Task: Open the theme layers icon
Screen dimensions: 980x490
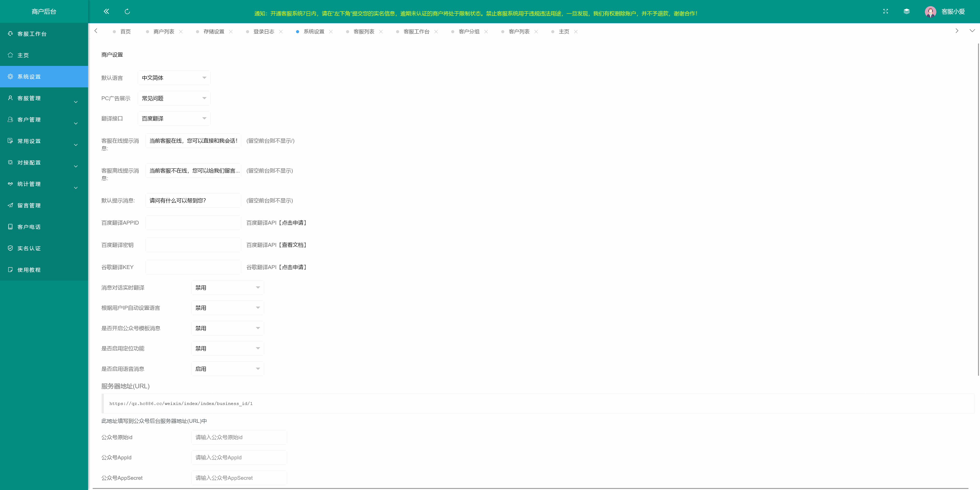Action: [906, 11]
